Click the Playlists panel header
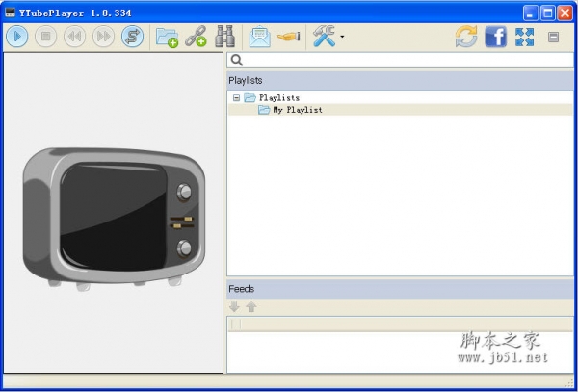The height and width of the screenshot is (392, 578). (400, 80)
